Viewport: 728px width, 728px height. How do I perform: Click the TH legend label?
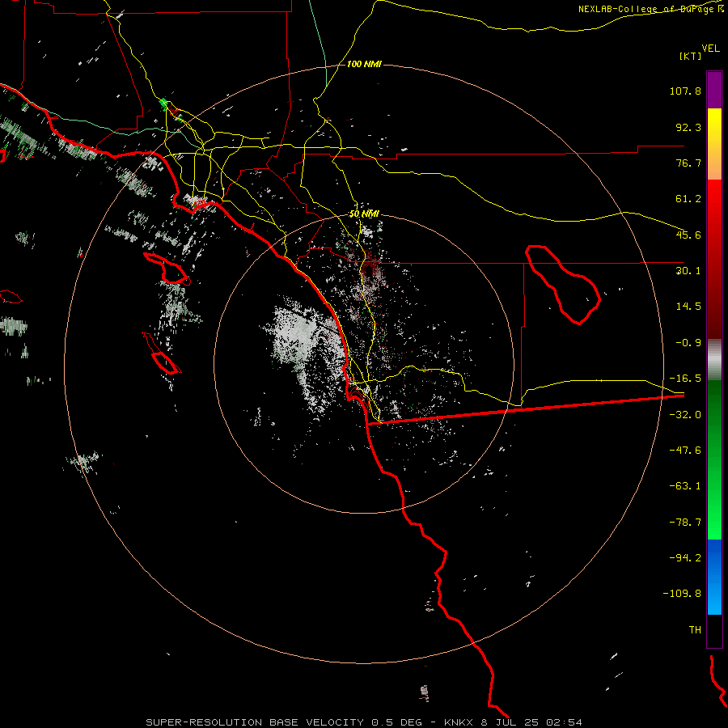(x=695, y=630)
